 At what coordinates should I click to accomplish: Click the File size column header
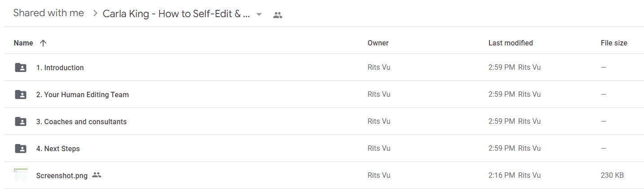[614, 43]
